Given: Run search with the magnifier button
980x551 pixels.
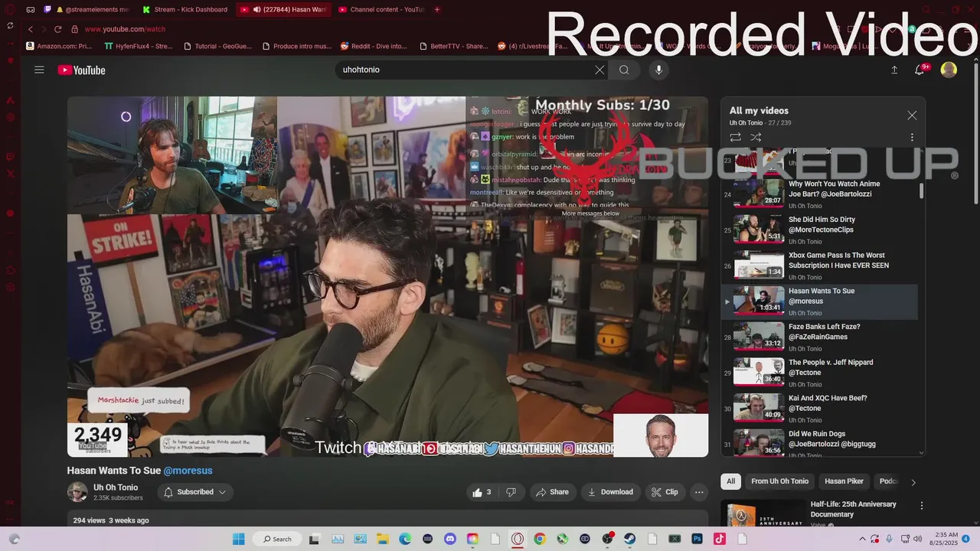Looking at the screenshot, I should click(624, 70).
